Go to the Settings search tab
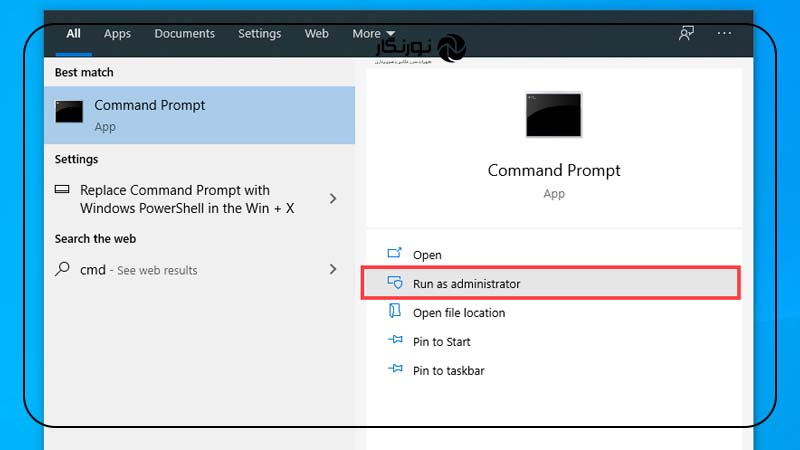 [259, 34]
